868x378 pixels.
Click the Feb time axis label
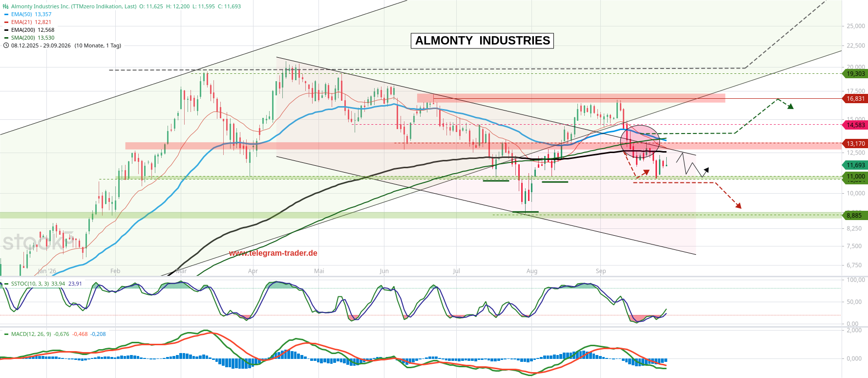tap(115, 271)
